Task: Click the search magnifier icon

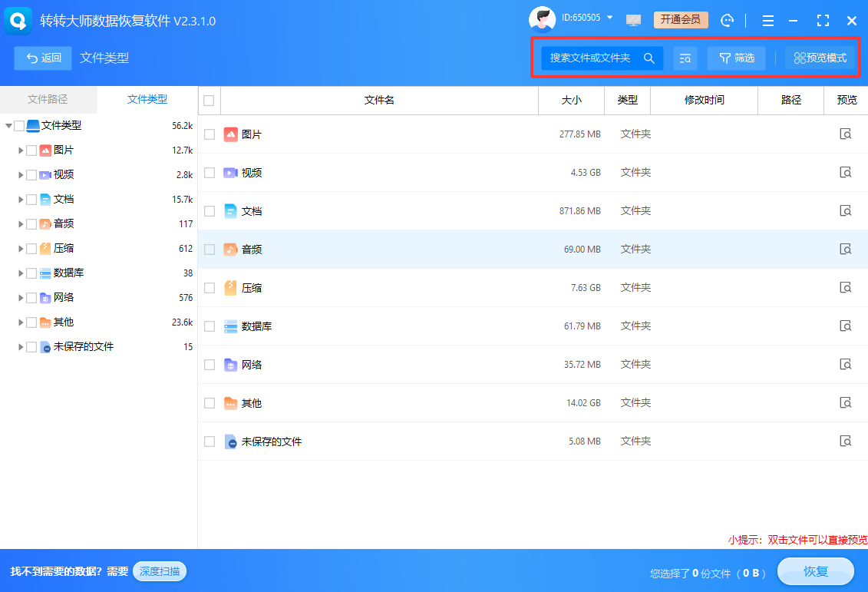Action: [649, 58]
